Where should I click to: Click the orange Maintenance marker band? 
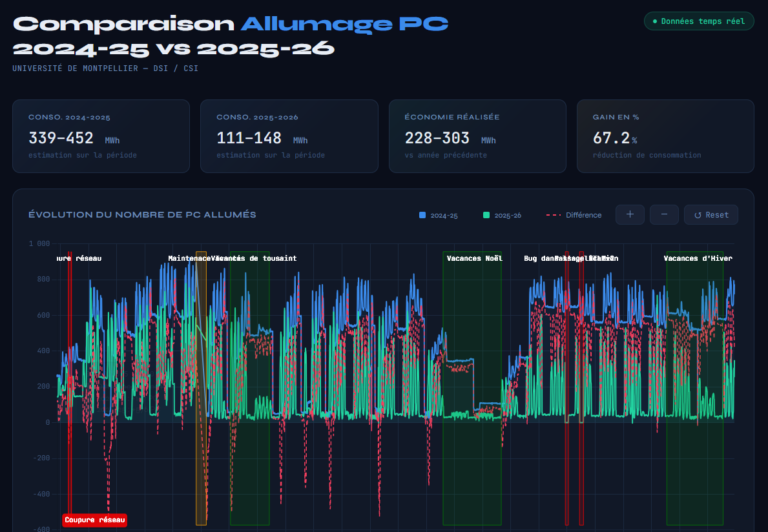pyautogui.click(x=201, y=387)
